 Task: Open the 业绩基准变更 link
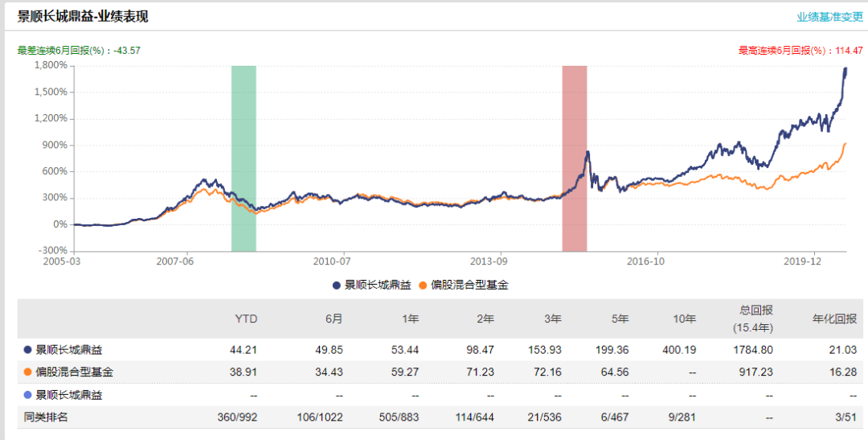(829, 17)
